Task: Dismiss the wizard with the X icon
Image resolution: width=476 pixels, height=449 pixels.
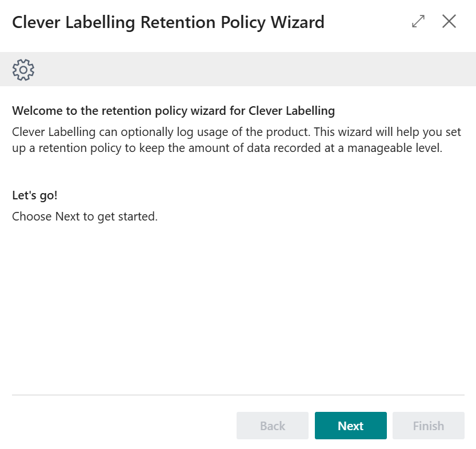Action: point(449,21)
